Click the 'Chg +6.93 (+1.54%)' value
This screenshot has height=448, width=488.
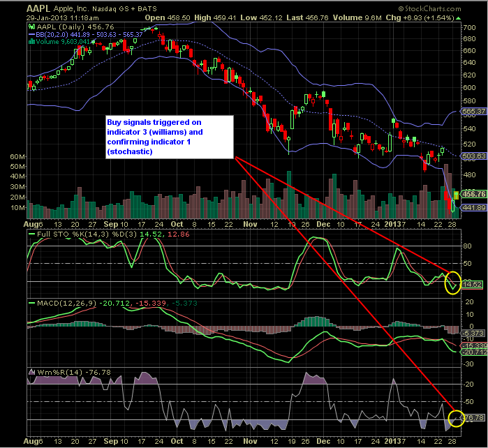coord(420,18)
